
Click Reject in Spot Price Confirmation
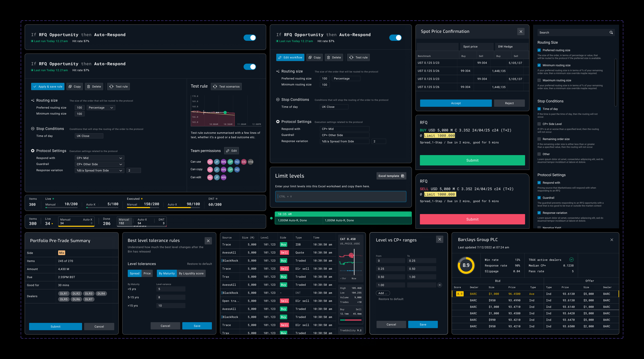click(x=509, y=103)
